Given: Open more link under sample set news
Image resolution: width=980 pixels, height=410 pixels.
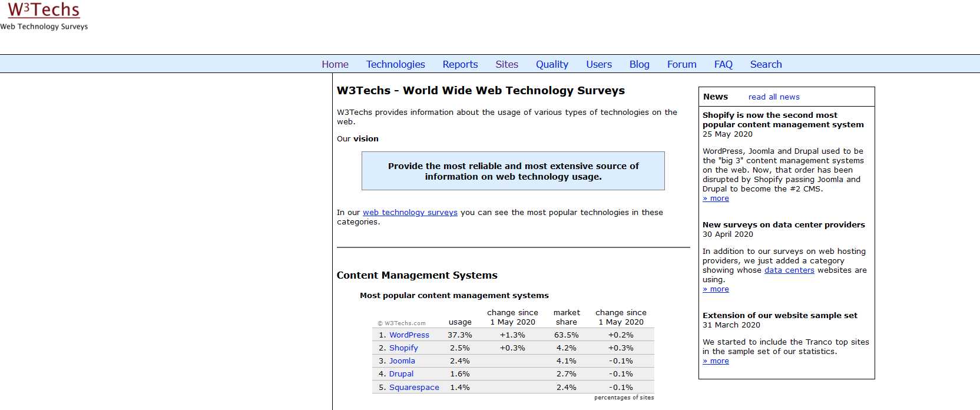Looking at the screenshot, I should point(716,361).
